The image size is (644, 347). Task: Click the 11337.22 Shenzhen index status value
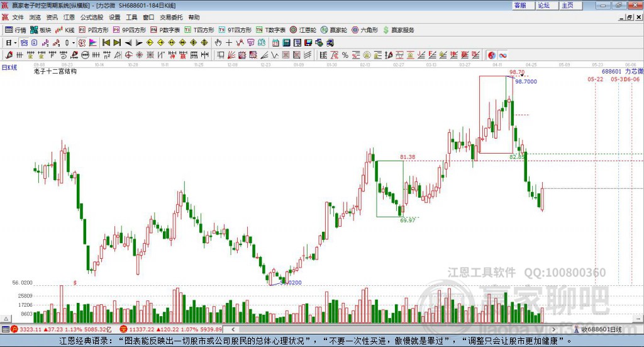pos(142,329)
